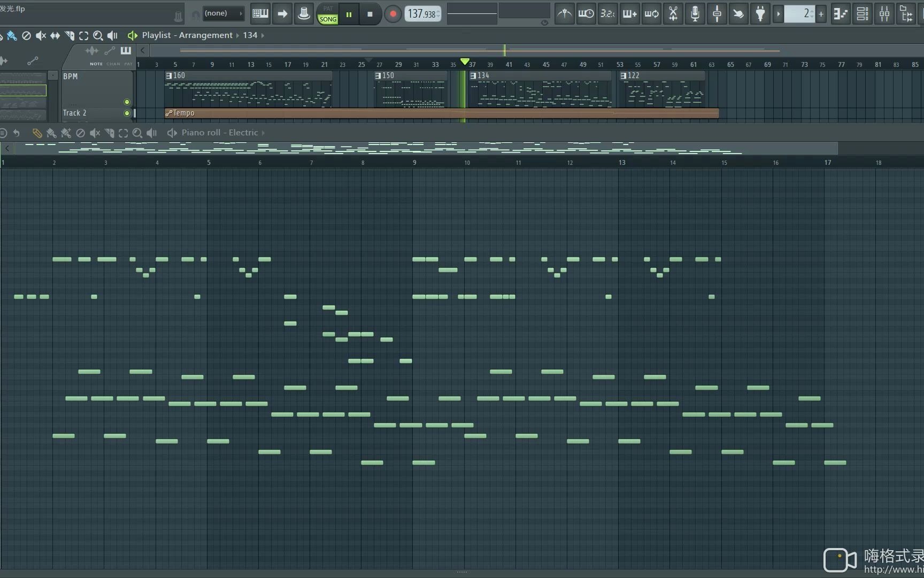Select playlist slip tool
The image size is (924, 578).
pos(55,35)
